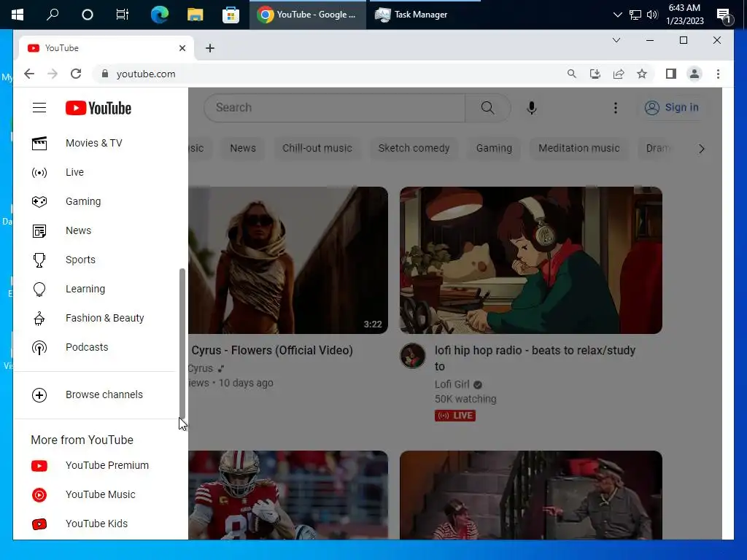Image resolution: width=747 pixels, height=560 pixels.
Task: Click the Sign in button
Action: tap(671, 108)
